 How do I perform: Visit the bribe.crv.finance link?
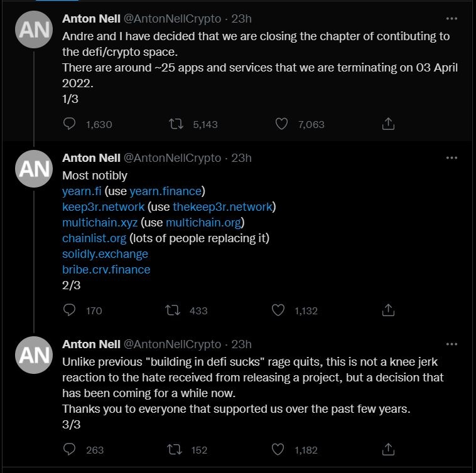[x=106, y=270]
